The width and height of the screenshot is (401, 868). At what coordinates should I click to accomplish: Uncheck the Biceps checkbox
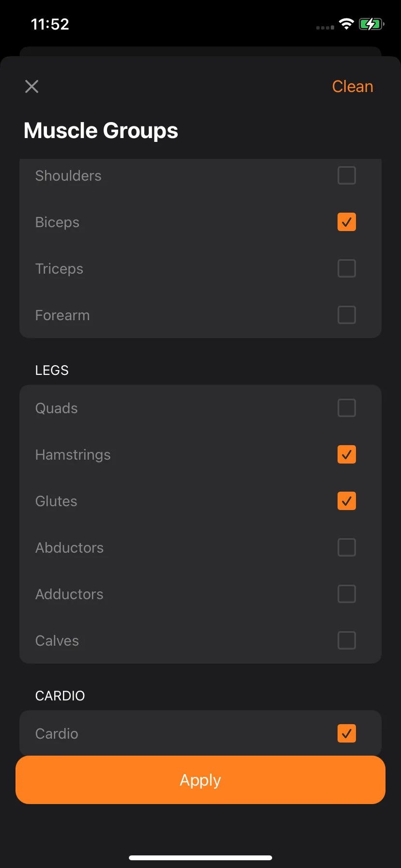pyautogui.click(x=347, y=222)
